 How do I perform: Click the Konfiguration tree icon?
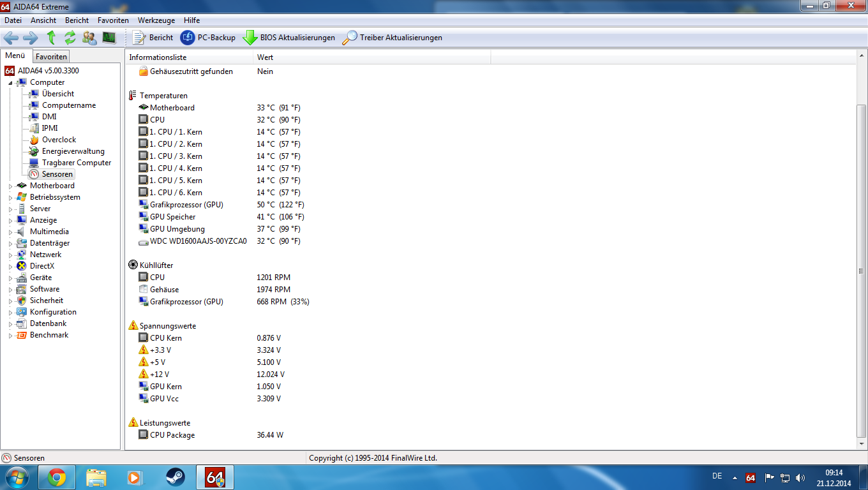click(22, 312)
